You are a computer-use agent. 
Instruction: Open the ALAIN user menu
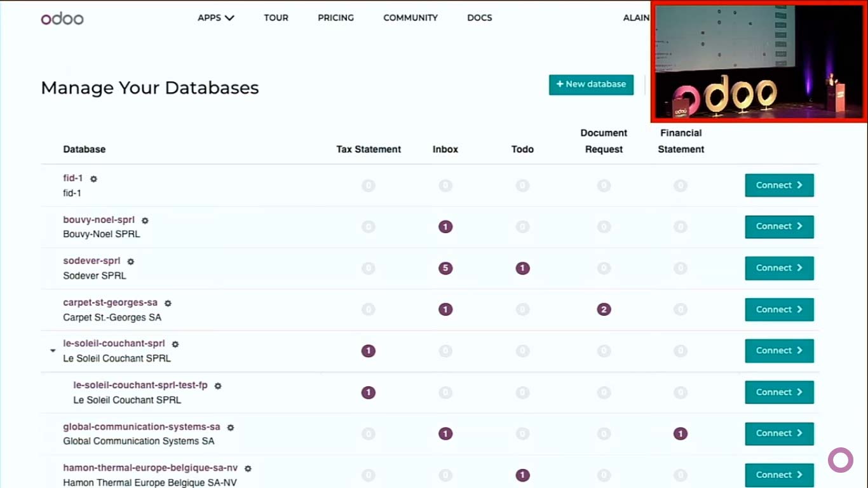point(636,18)
